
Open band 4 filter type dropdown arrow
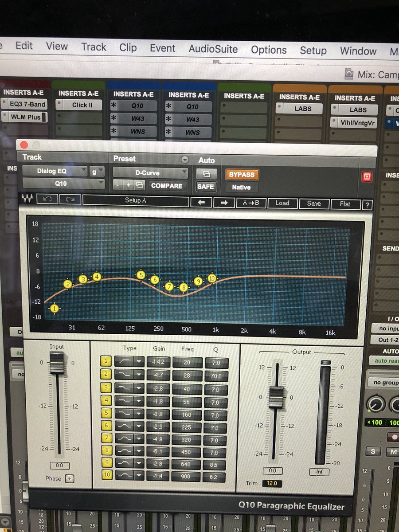tap(139, 402)
